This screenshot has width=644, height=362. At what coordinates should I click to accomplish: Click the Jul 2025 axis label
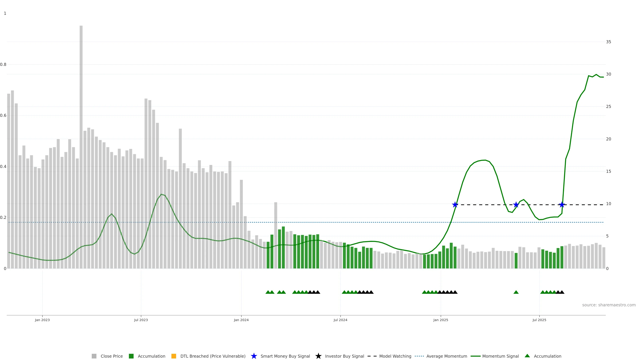(x=539, y=320)
